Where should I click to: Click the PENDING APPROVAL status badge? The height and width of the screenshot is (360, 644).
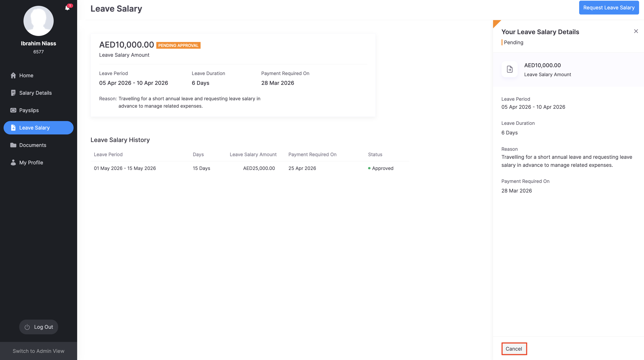(178, 45)
